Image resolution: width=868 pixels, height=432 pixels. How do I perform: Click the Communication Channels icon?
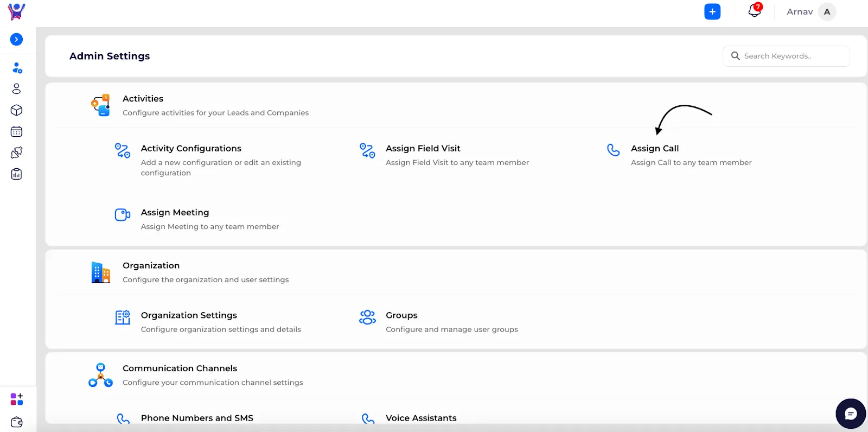[100, 375]
